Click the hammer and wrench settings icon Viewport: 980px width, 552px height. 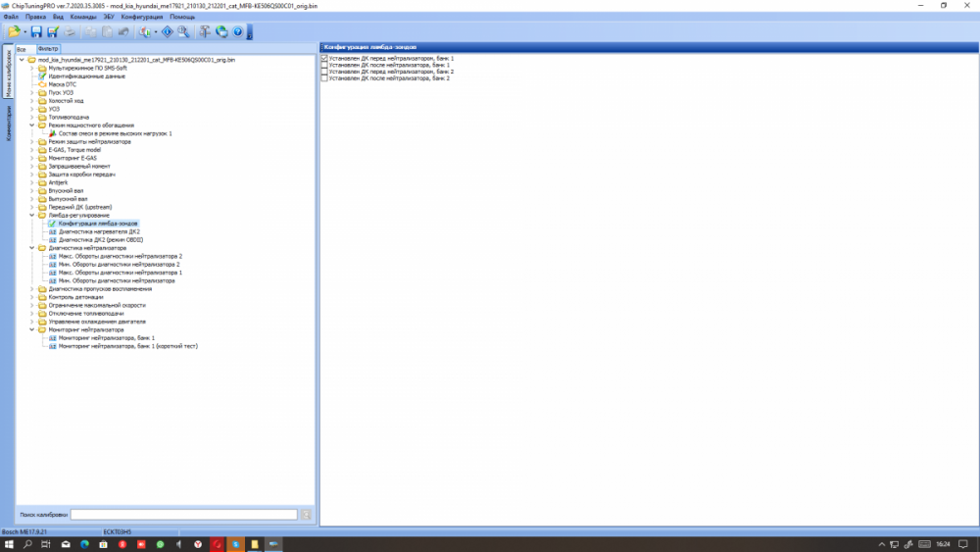tap(205, 32)
